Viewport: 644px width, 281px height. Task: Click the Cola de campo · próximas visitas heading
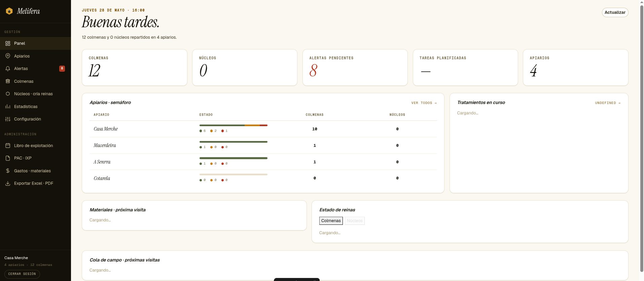pyautogui.click(x=124, y=260)
